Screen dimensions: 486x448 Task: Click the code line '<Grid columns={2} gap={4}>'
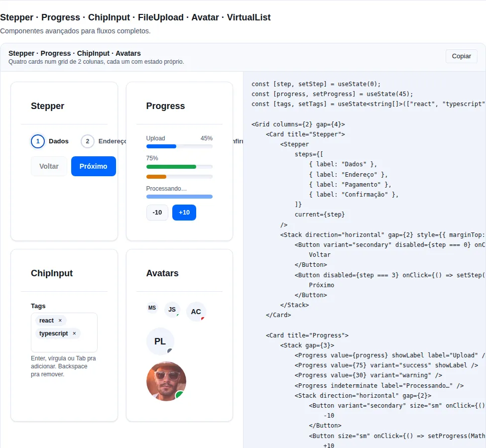tap(298, 124)
